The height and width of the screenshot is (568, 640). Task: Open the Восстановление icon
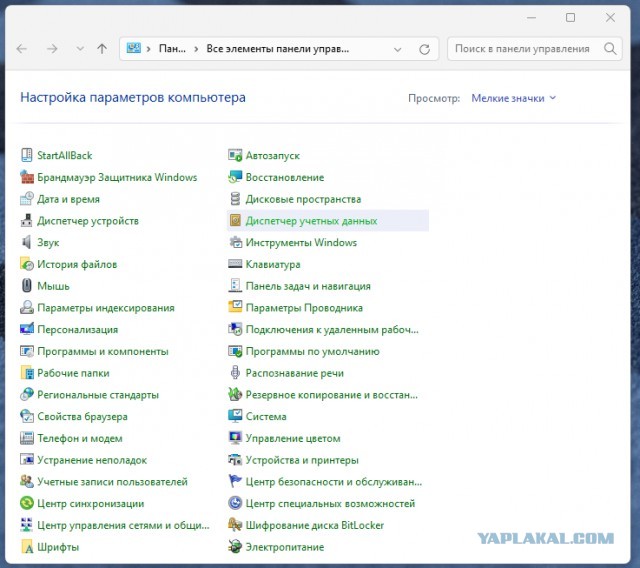(x=235, y=177)
